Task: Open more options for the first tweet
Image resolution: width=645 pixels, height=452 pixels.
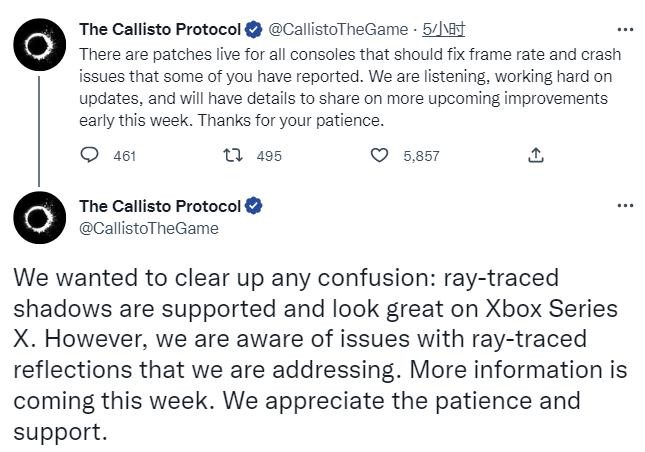Action: [625, 28]
